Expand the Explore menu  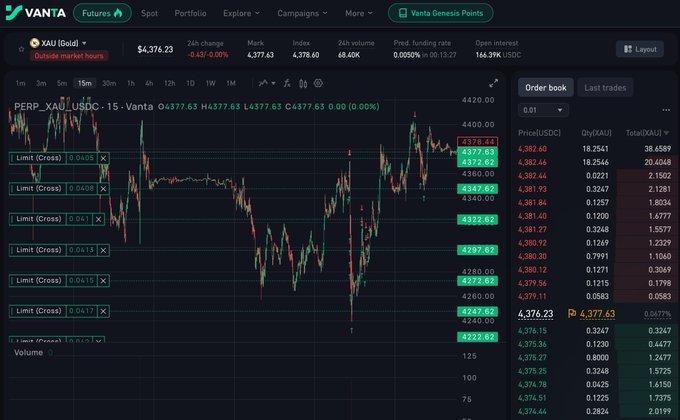click(241, 13)
